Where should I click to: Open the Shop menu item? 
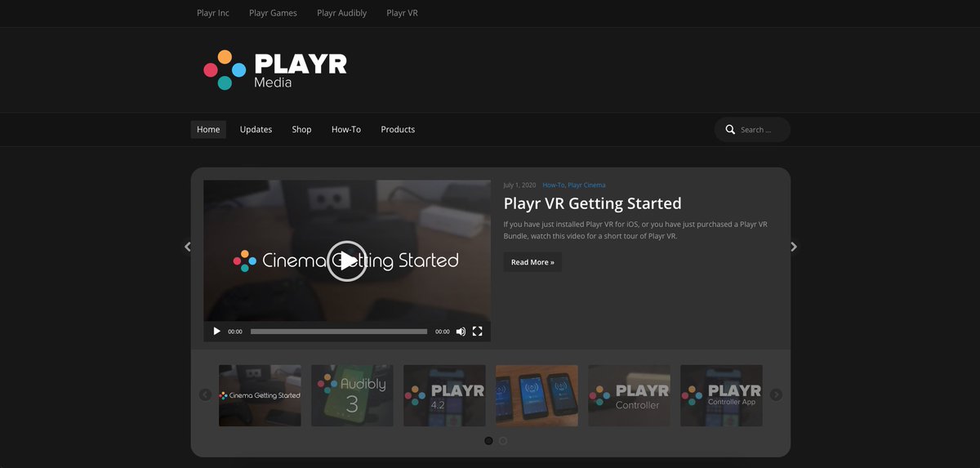pyautogui.click(x=301, y=130)
